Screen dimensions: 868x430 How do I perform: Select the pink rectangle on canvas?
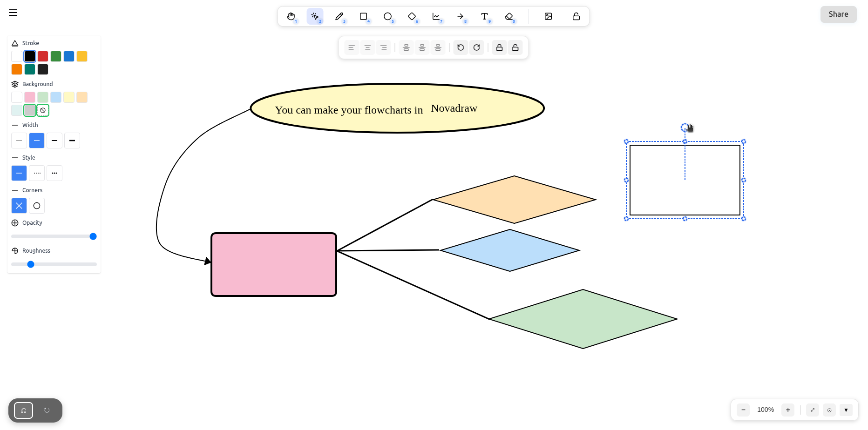274,264
